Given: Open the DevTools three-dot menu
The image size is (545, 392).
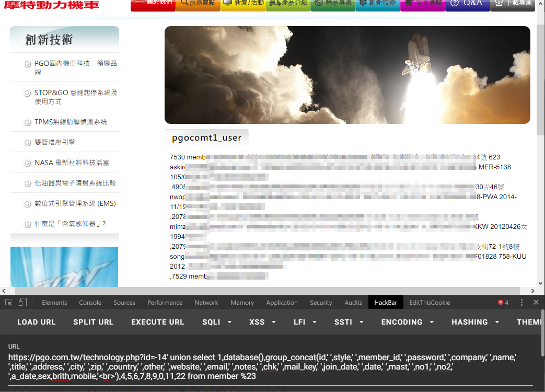Looking at the screenshot, I should [x=521, y=302].
